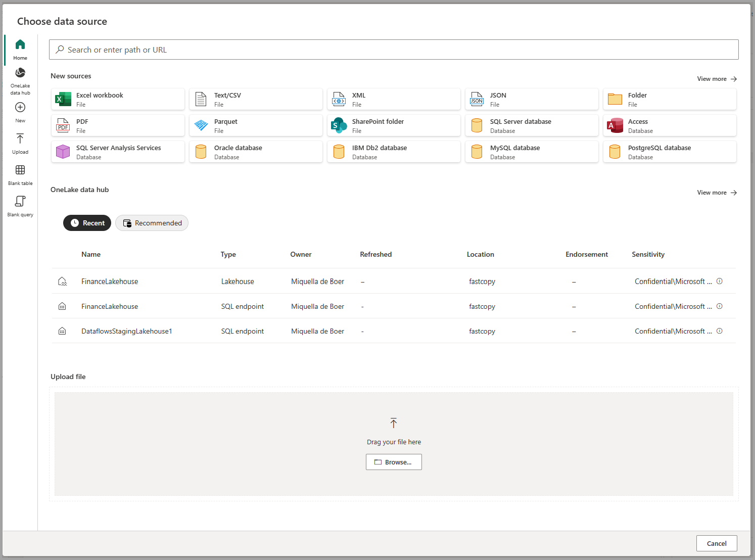Expand View more for New sources
The height and width of the screenshot is (560, 755).
click(x=717, y=79)
